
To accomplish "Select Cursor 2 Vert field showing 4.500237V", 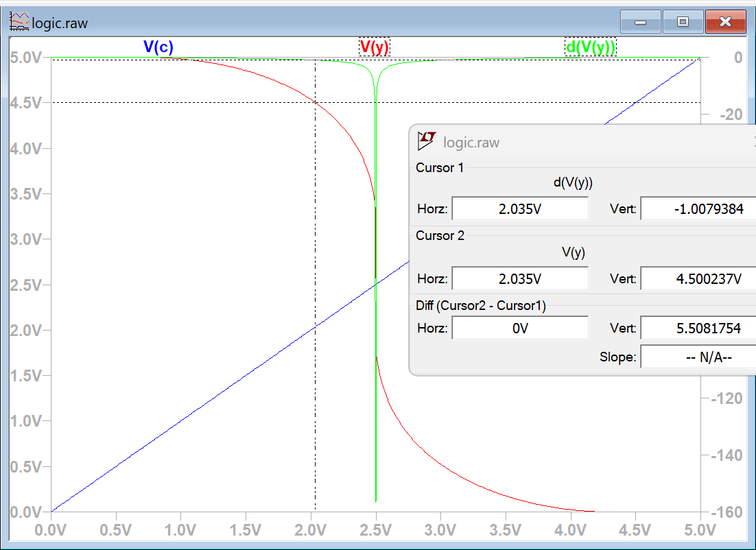I will 698,278.
